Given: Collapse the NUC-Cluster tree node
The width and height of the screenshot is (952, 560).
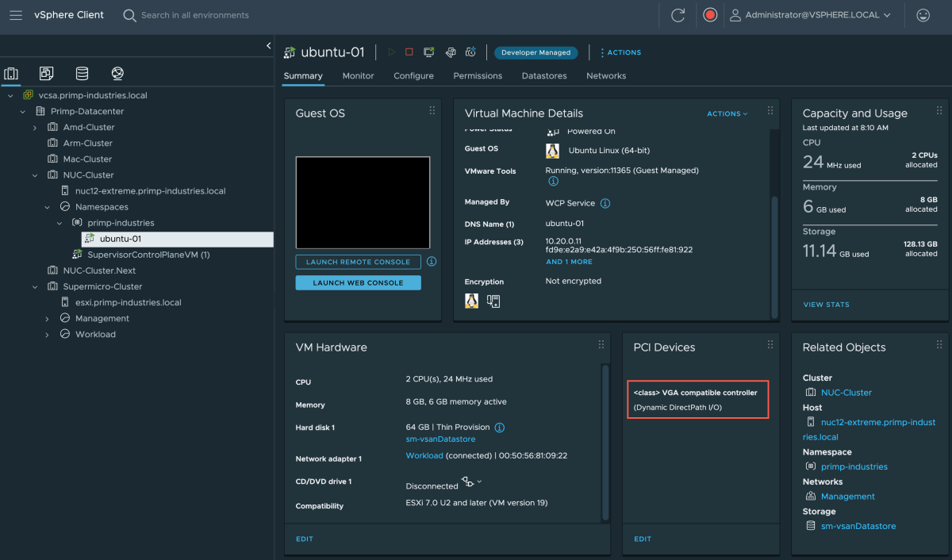Looking at the screenshot, I should tap(35, 175).
